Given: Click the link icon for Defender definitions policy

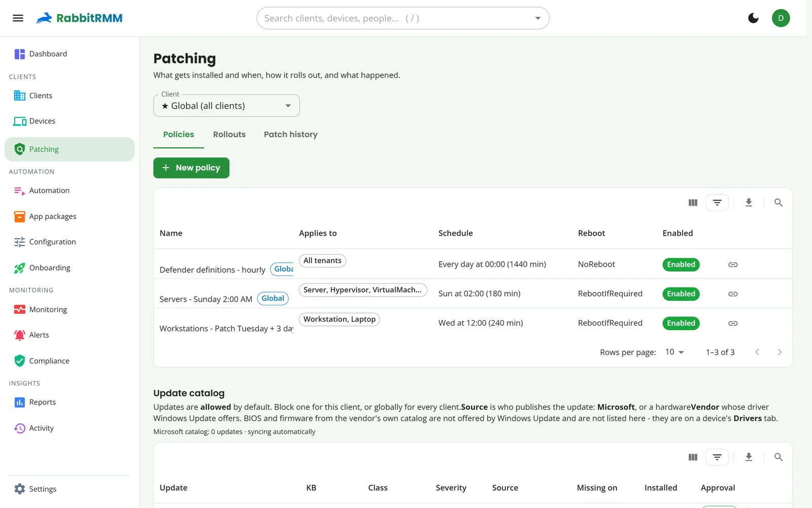Looking at the screenshot, I should click(x=733, y=265).
